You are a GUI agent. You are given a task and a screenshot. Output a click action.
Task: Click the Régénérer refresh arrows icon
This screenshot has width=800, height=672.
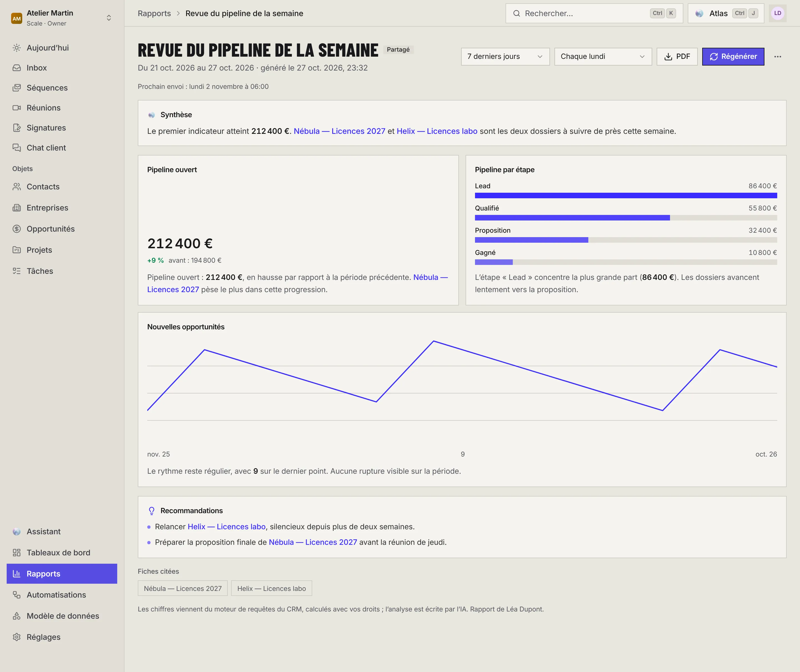click(x=714, y=57)
